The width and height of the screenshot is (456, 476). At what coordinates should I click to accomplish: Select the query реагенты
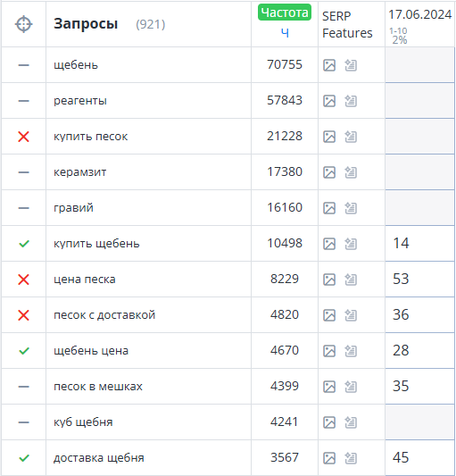(x=80, y=101)
